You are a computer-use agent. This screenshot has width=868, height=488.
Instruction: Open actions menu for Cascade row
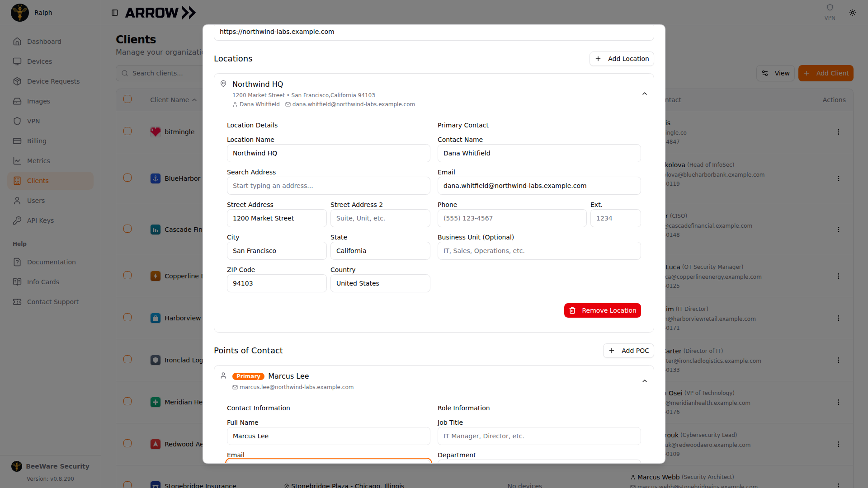point(838,230)
